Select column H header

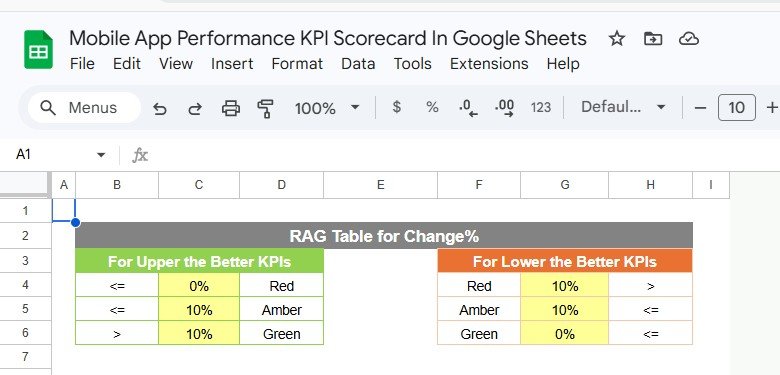pos(651,185)
